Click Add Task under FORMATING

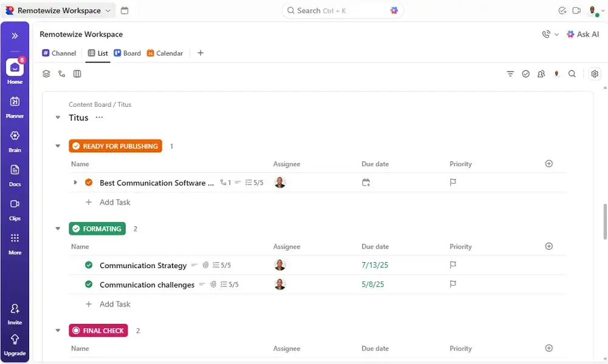point(108,304)
